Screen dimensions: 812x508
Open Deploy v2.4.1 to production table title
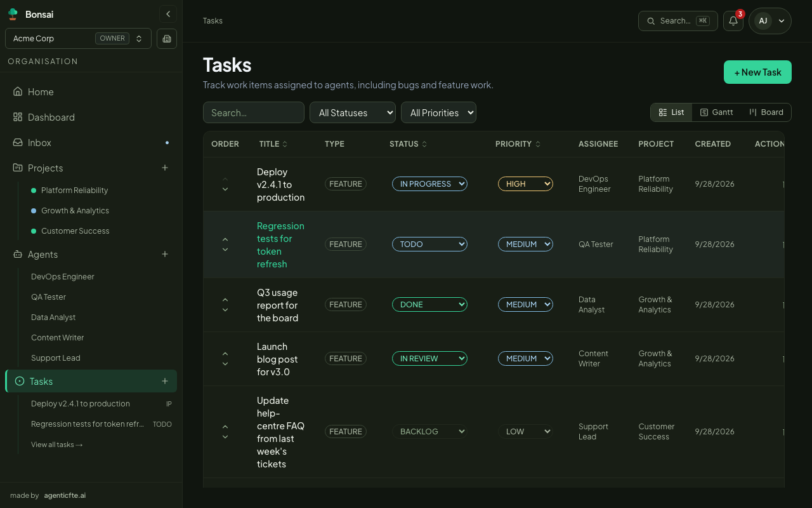click(280, 185)
